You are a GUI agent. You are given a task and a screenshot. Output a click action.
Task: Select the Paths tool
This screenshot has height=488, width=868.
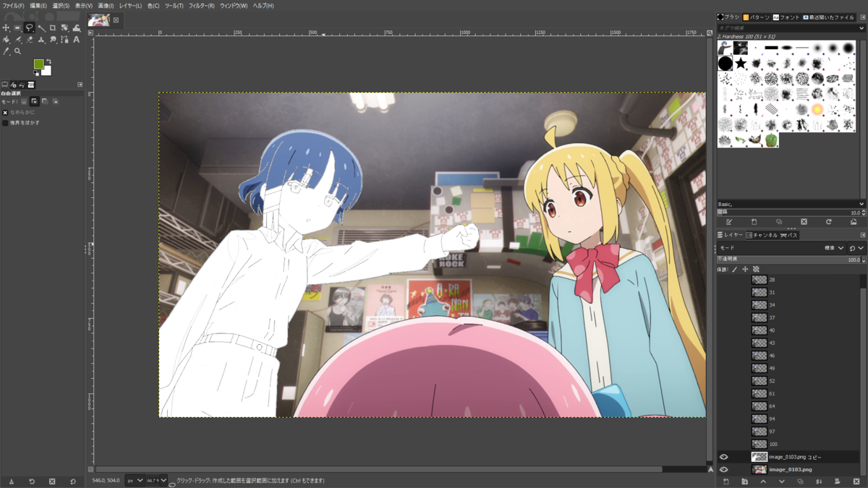click(x=64, y=40)
